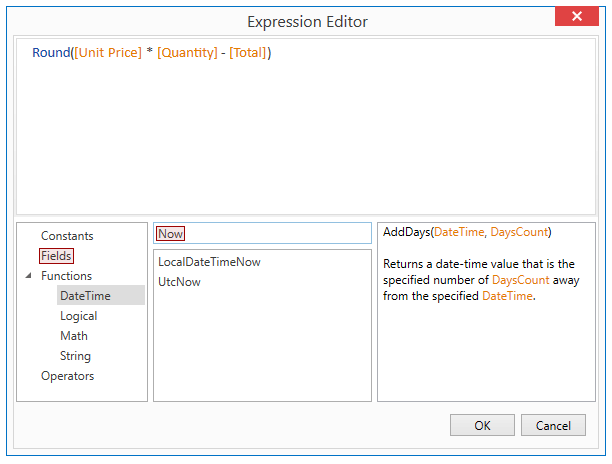The image size is (612, 464).
Task: Click the Round function in expression
Action: [x=51, y=52]
